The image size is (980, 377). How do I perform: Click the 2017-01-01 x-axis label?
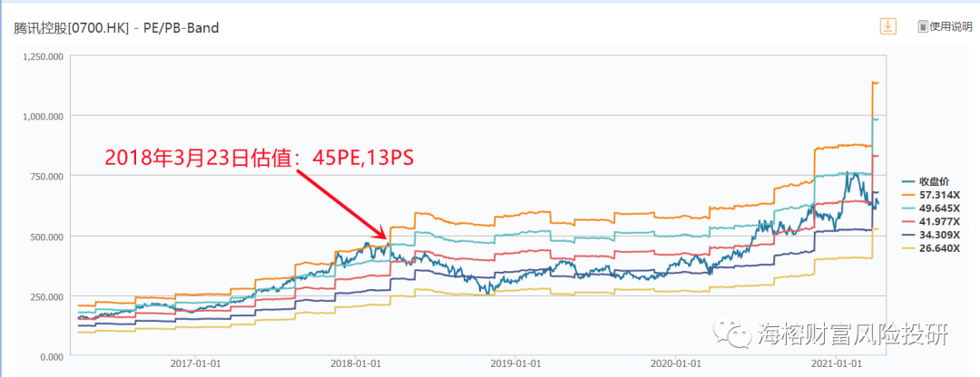pyautogui.click(x=195, y=363)
